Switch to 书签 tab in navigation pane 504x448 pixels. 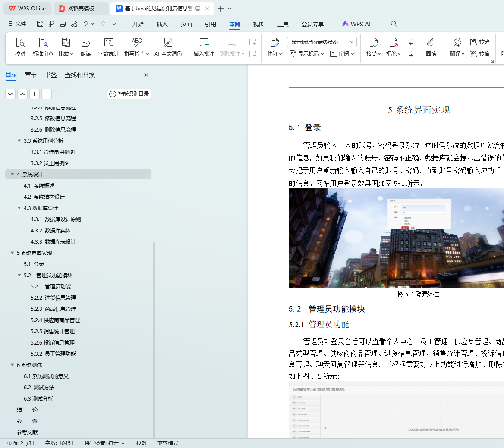pyautogui.click(x=51, y=75)
